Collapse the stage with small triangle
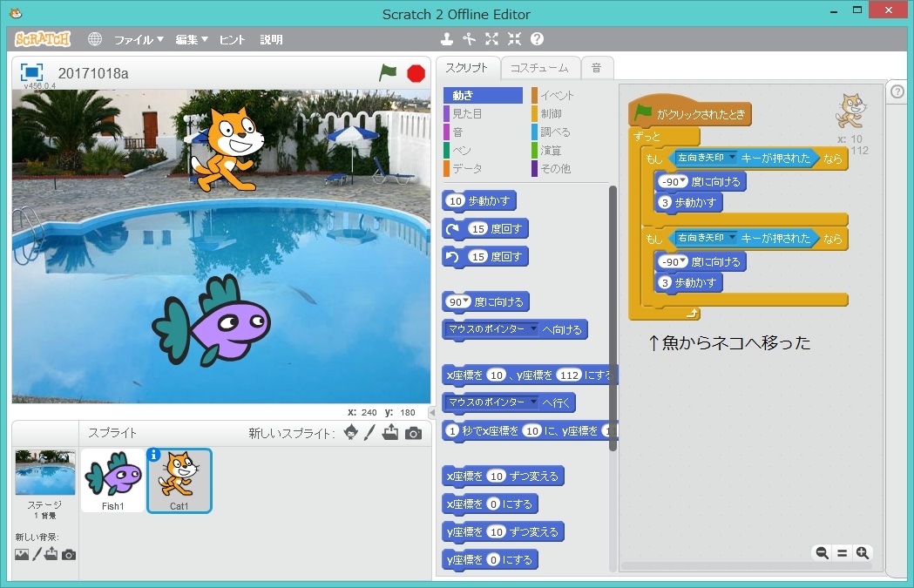 pyautogui.click(x=432, y=412)
